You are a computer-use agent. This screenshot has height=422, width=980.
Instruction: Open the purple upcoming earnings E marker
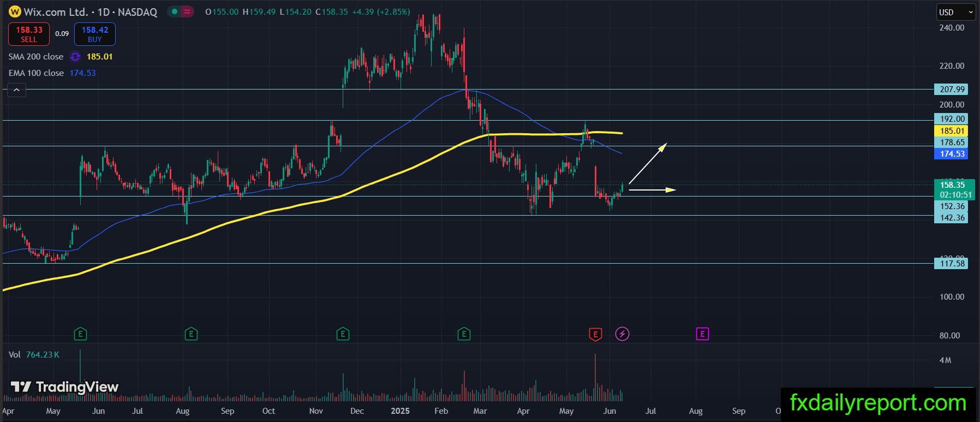point(702,334)
